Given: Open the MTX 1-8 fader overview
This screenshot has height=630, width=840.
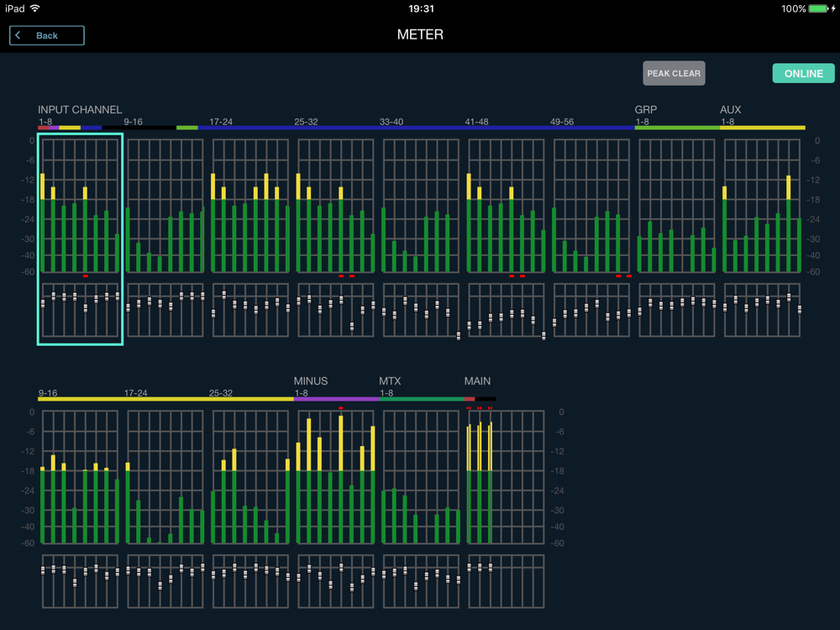Looking at the screenshot, I should click(421, 581).
